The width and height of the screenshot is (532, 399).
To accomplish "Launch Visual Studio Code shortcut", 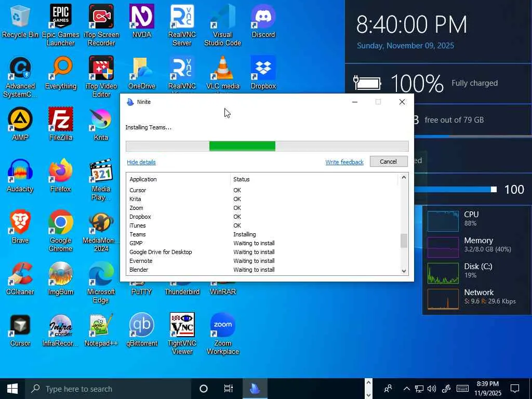I will click(222, 25).
